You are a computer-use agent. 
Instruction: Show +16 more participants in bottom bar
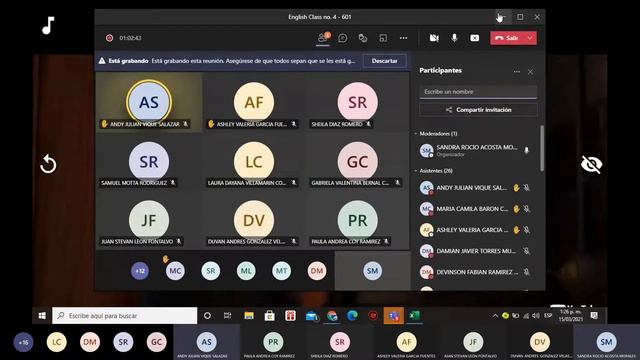click(24, 342)
